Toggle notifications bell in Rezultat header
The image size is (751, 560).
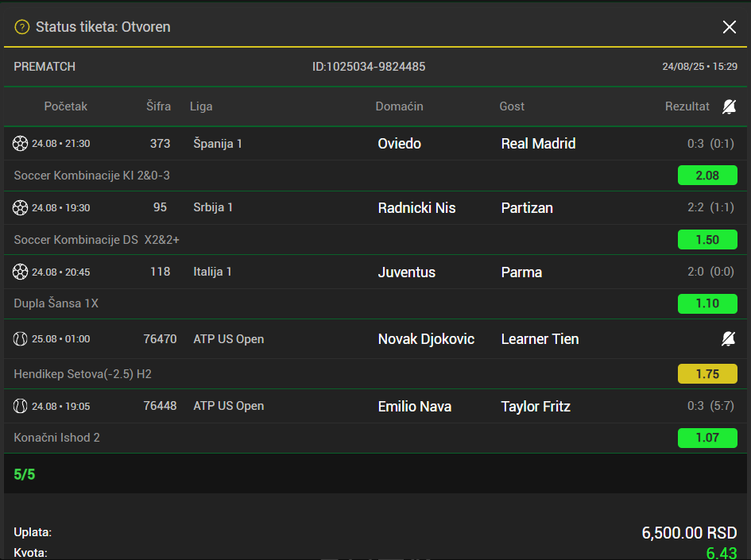pyautogui.click(x=729, y=106)
